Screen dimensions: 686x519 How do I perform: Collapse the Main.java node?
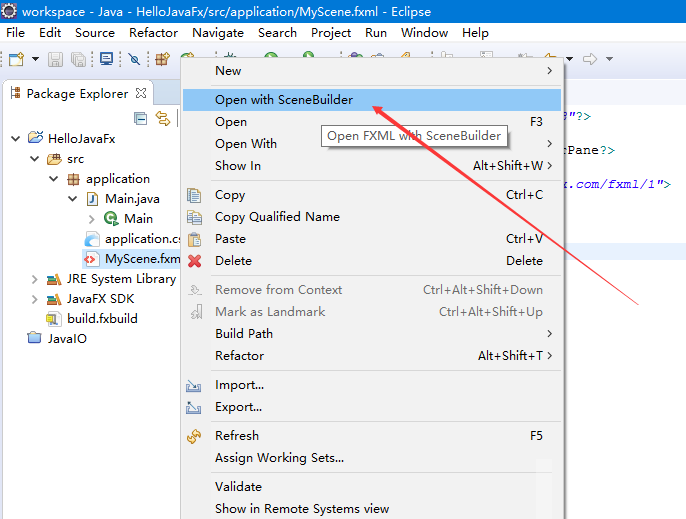73,199
